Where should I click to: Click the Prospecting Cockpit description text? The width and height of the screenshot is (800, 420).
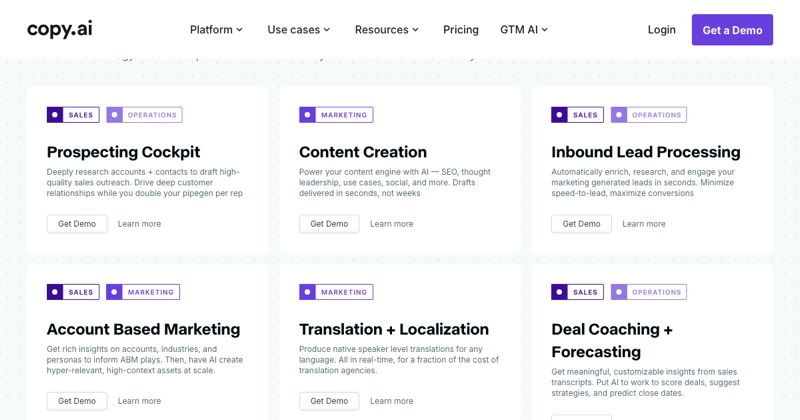click(x=144, y=182)
